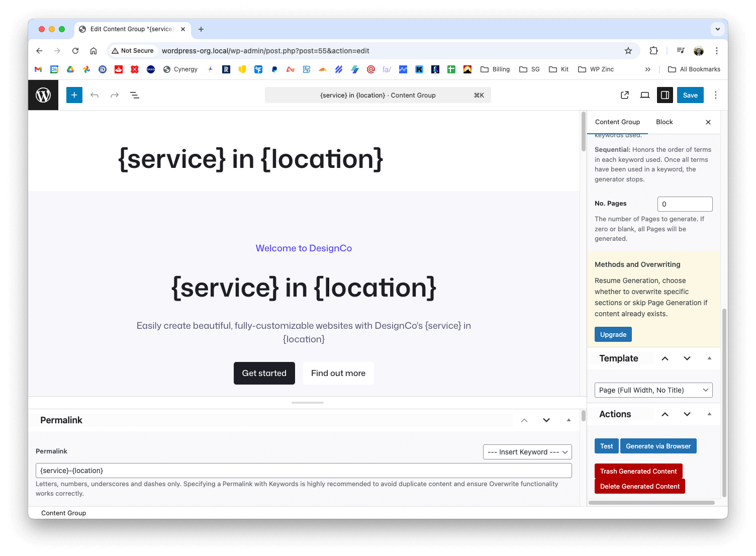Open the editor options three-dot menu
Screen dimensions: 756x556
point(716,95)
